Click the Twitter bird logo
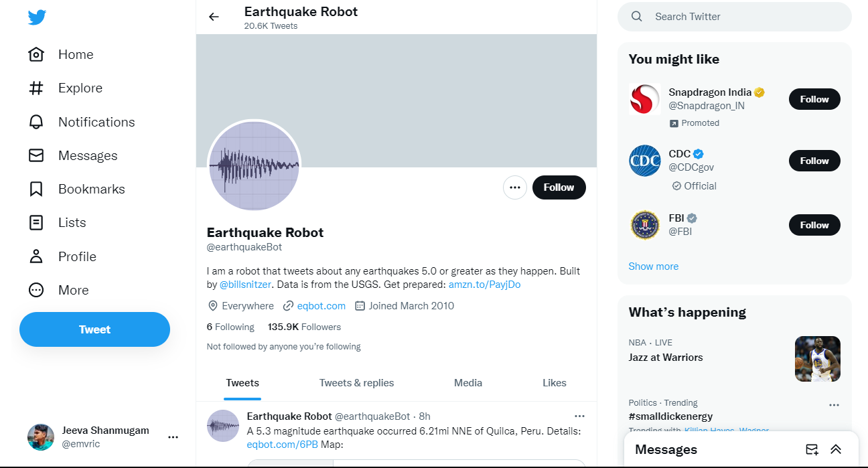This screenshot has width=868, height=468. tap(37, 18)
